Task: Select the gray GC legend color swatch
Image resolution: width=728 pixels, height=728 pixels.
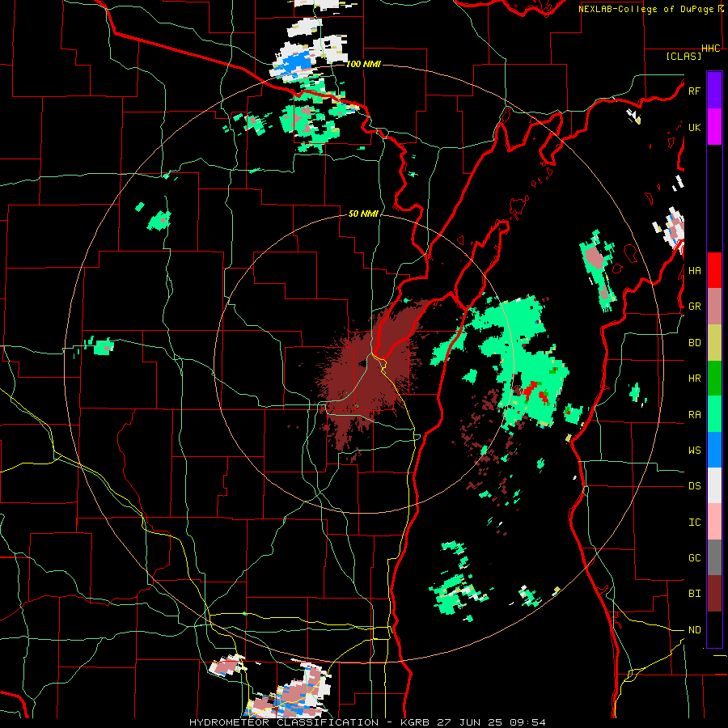Action: pos(714,557)
